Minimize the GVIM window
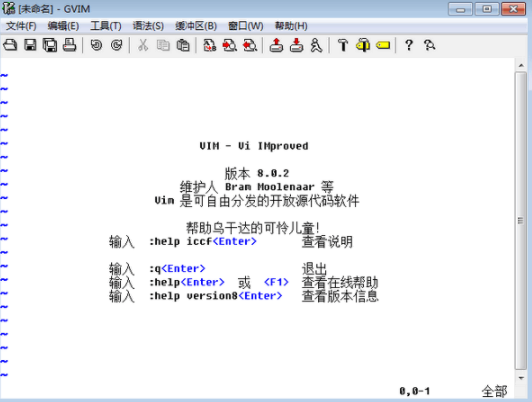 pos(460,9)
